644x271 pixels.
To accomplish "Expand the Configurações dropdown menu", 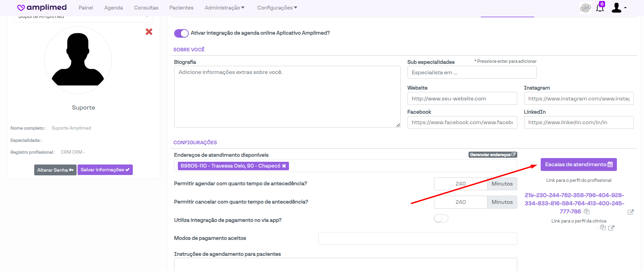I will tap(277, 8).
